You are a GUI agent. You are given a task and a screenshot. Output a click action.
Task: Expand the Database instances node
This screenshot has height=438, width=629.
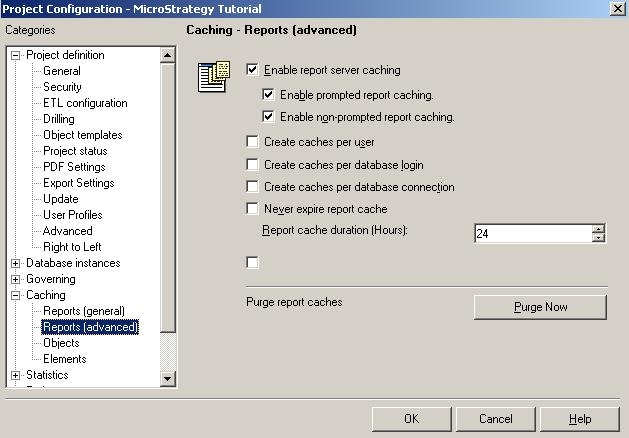pos(15,263)
